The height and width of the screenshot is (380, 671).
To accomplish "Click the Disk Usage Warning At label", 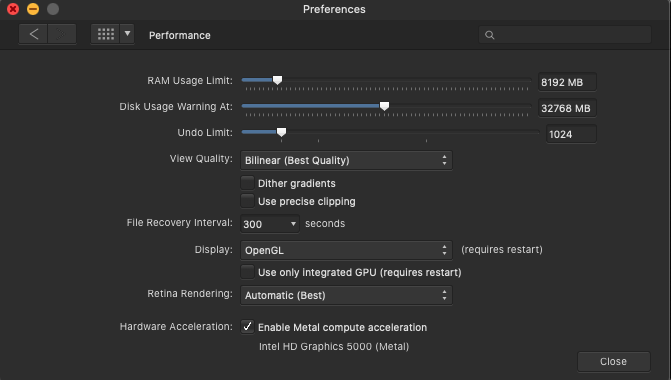I will click(x=176, y=107).
